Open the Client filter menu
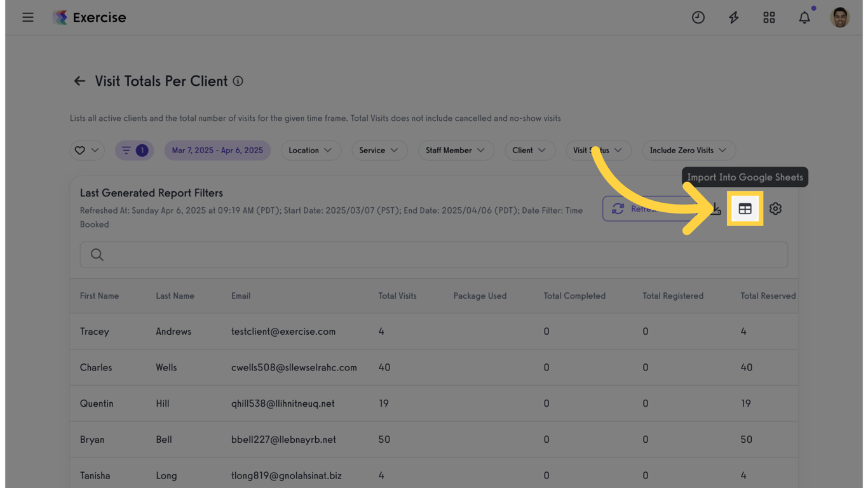Viewport: 868px width, 488px height. [530, 150]
